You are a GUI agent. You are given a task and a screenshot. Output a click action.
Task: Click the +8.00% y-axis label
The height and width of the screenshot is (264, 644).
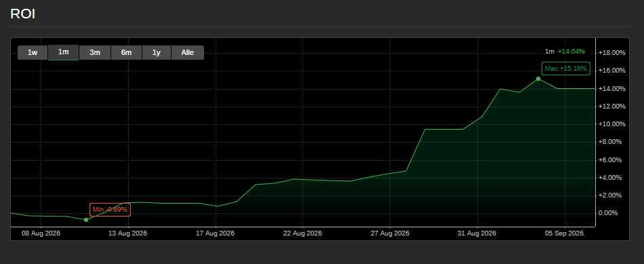tap(610, 142)
